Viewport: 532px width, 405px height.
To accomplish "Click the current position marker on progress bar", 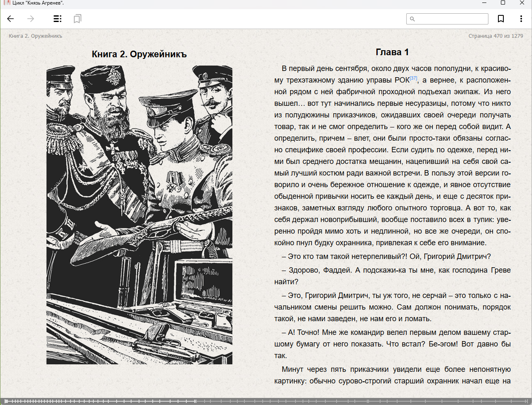I will pyautogui.click(x=195, y=401).
